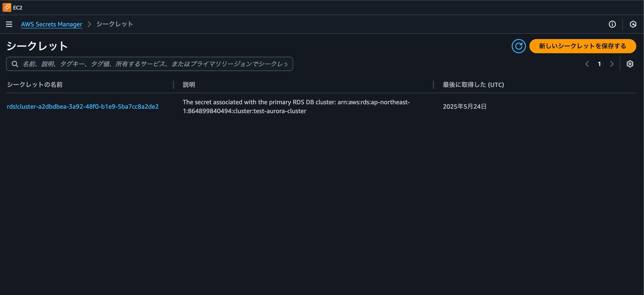Open the hamburger navigation menu

[x=9, y=24]
